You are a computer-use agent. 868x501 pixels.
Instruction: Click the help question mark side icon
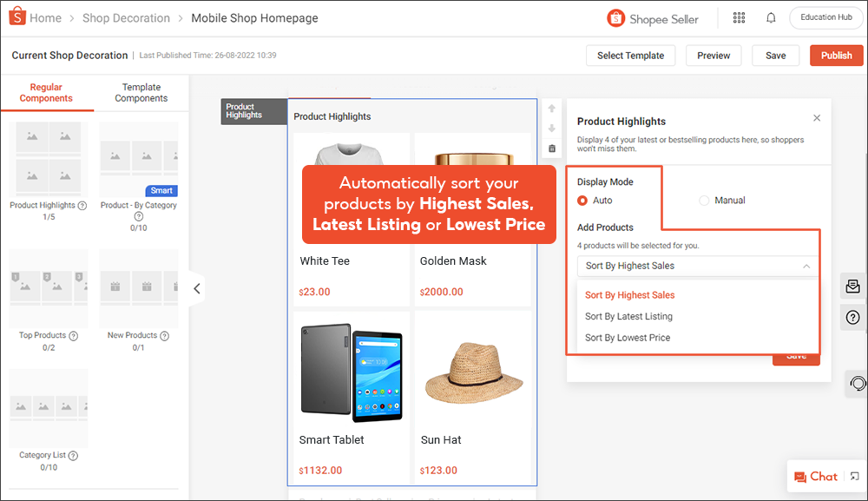click(x=853, y=318)
